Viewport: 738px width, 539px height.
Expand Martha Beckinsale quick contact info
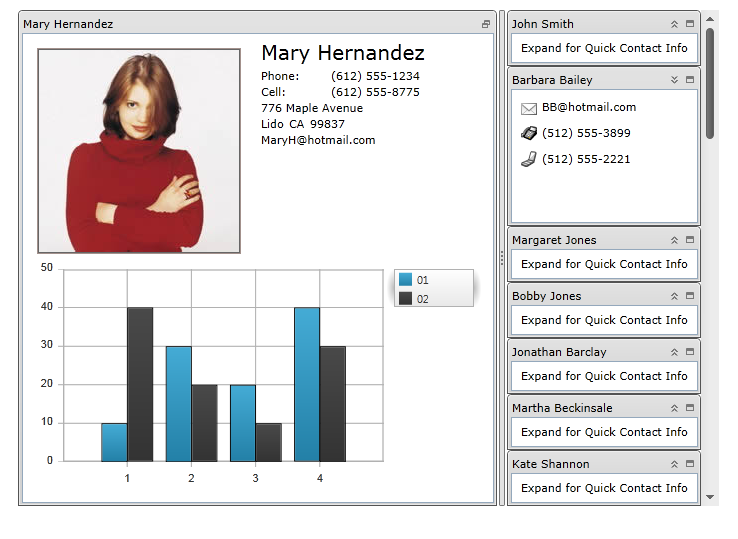[x=674, y=408]
